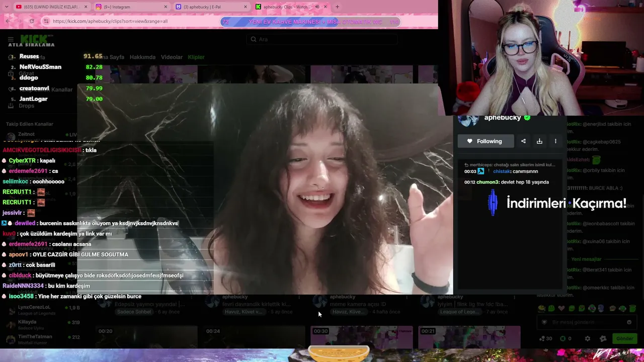Open the Hakkımda channel tab
This screenshot has height=362, width=644.
tap(142, 57)
